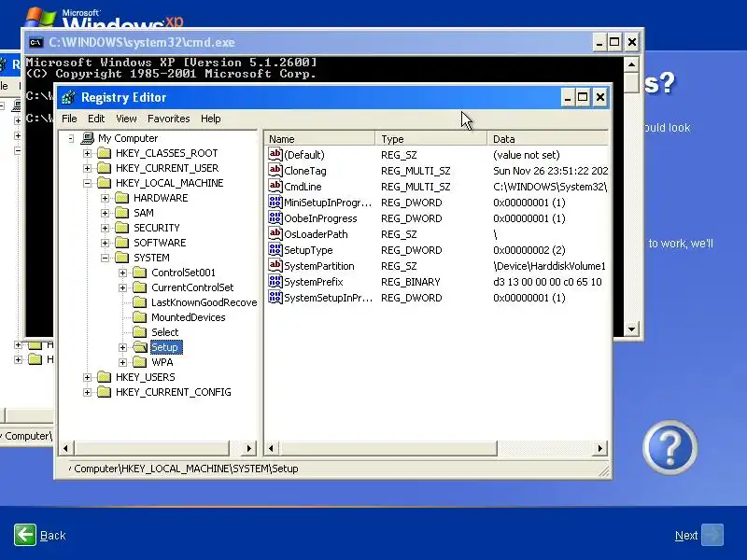The image size is (747, 560).
Task: Select the SystemPrefix value name
Action: 314,282
